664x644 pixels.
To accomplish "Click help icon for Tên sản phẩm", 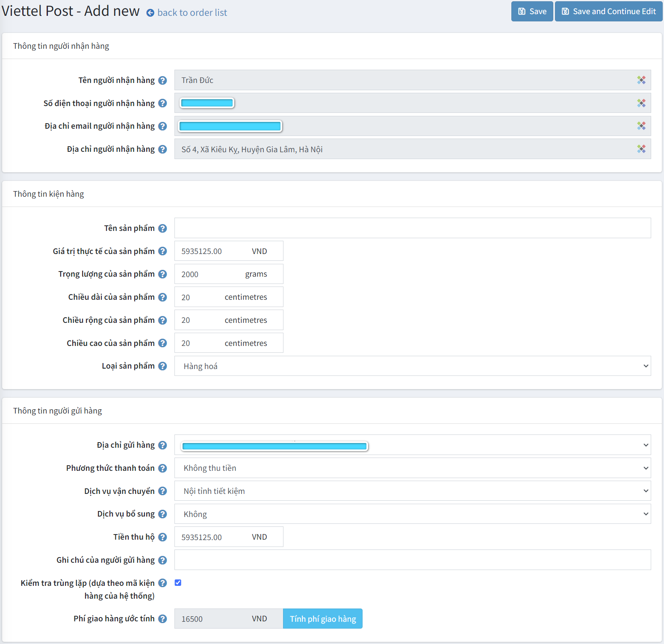I will (162, 228).
